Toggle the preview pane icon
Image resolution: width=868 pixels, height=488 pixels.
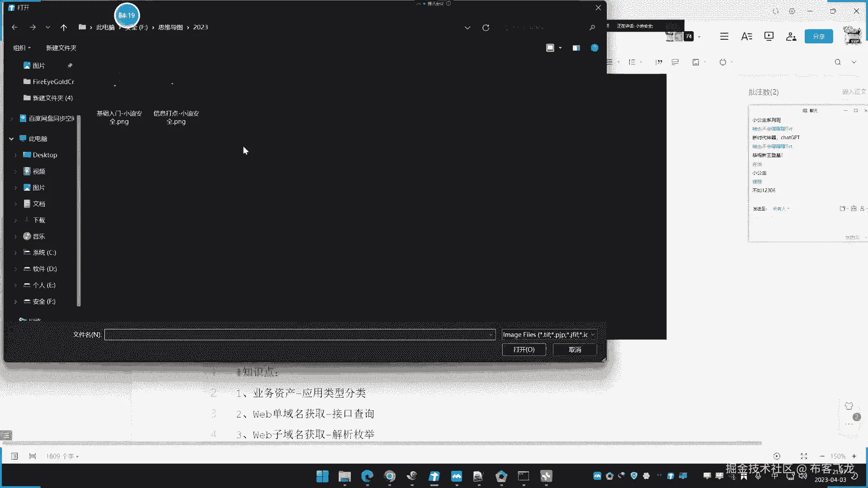click(x=576, y=48)
